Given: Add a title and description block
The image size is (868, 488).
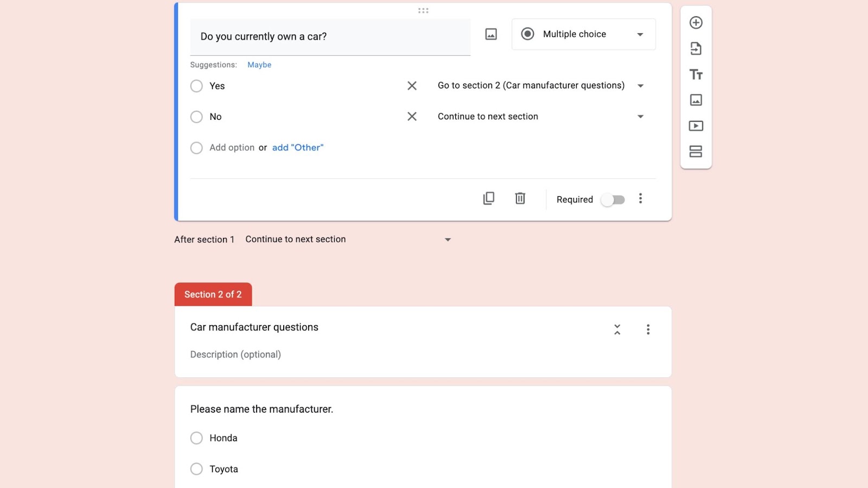Looking at the screenshot, I should (x=696, y=74).
